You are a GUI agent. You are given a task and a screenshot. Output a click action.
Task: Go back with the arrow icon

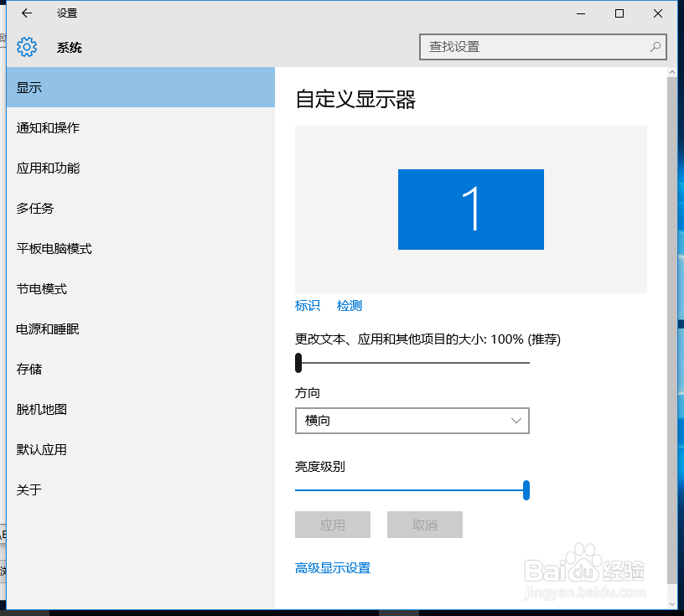click(27, 13)
